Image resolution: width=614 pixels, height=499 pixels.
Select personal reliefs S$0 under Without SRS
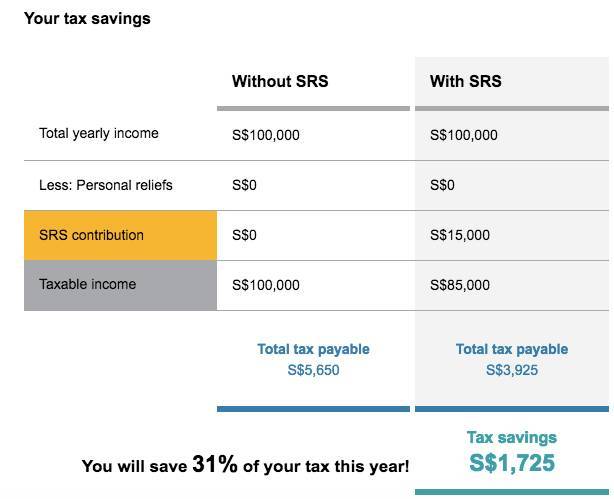pyautogui.click(x=245, y=185)
